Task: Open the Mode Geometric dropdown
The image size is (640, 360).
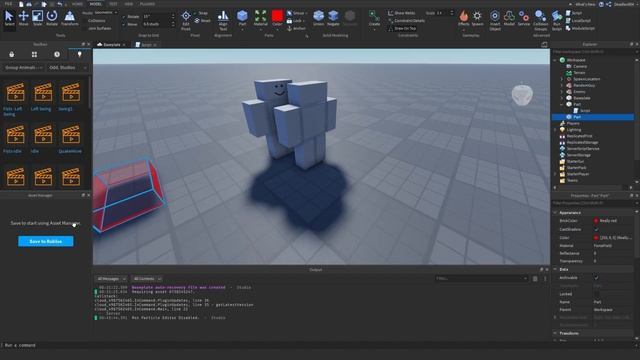Action: pos(105,13)
